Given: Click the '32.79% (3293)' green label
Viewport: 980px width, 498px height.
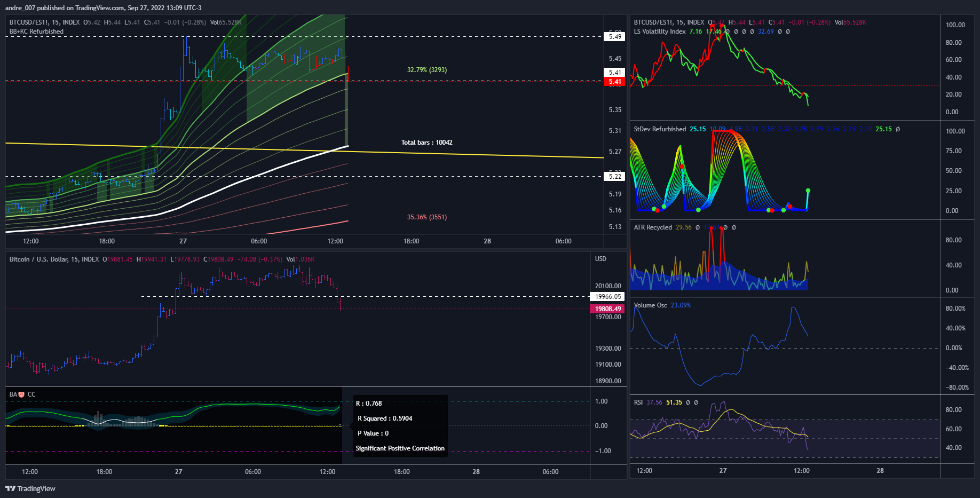Looking at the screenshot, I should [x=427, y=70].
